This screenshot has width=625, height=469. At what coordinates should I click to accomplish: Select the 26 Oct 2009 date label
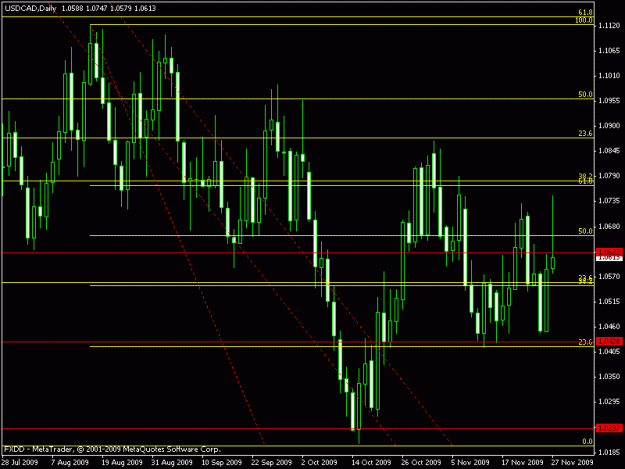click(x=421, y=462)
